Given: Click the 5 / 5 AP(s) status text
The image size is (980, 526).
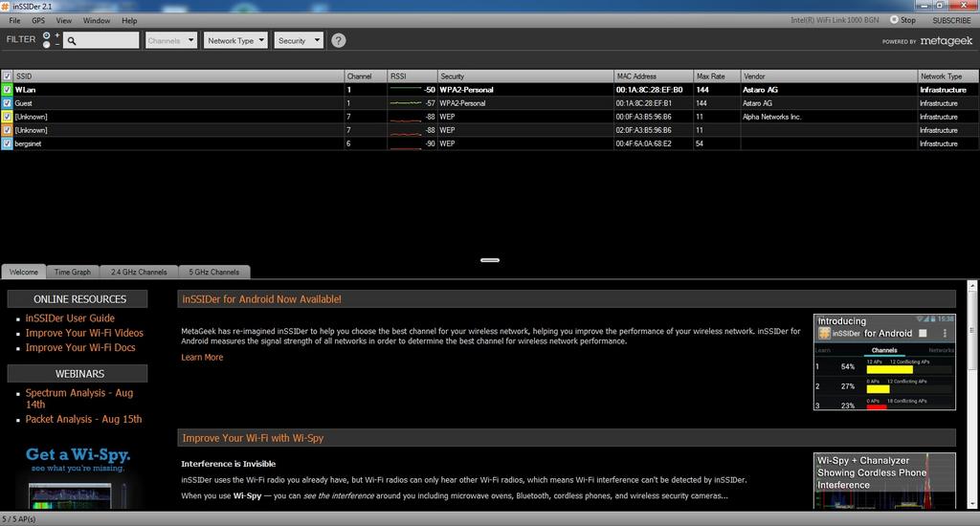Looking at the screenshot, I should click(x=19, y=519).
